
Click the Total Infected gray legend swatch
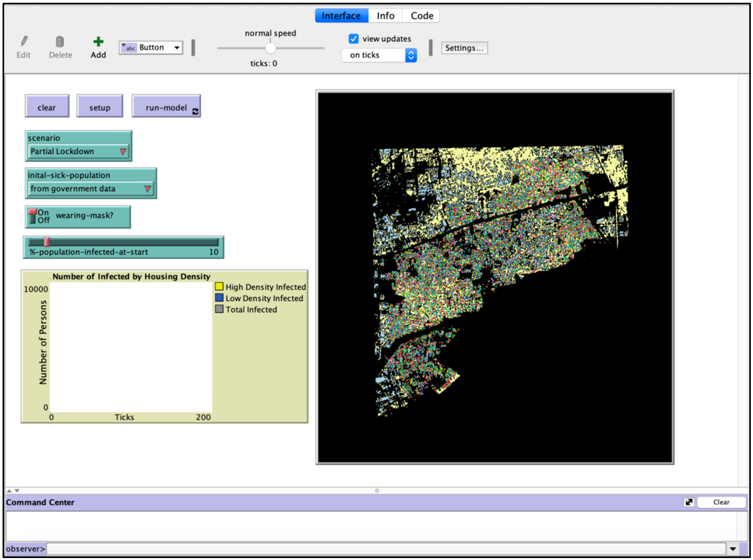pyautogui.click(x=219, y=309)
